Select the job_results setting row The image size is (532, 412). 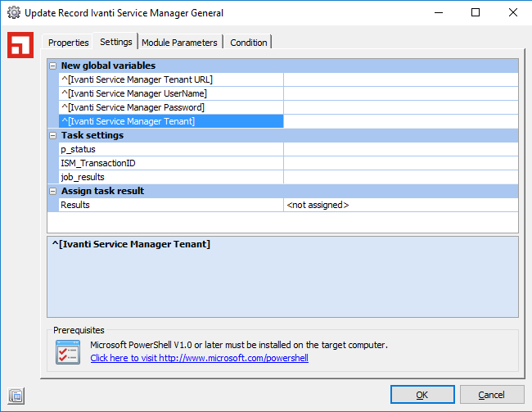coord(171,177)
